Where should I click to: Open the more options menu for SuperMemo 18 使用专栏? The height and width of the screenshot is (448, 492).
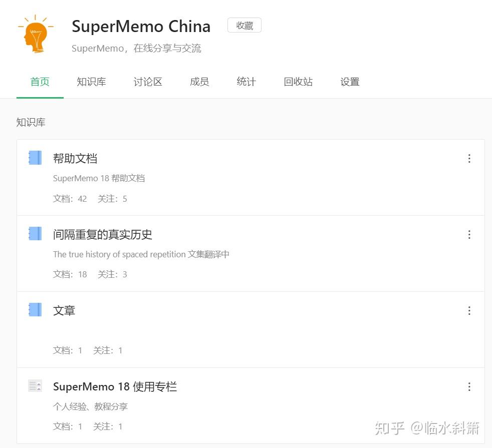coord(469,386)
